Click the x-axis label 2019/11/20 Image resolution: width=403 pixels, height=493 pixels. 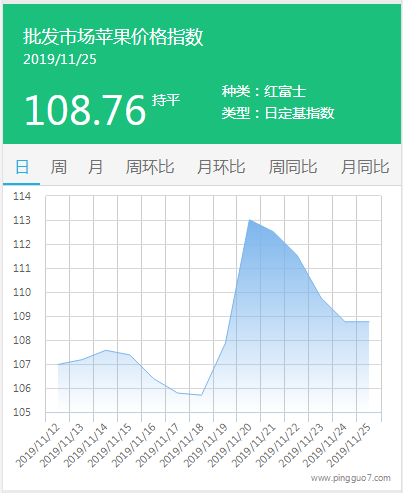click(230, 445)
